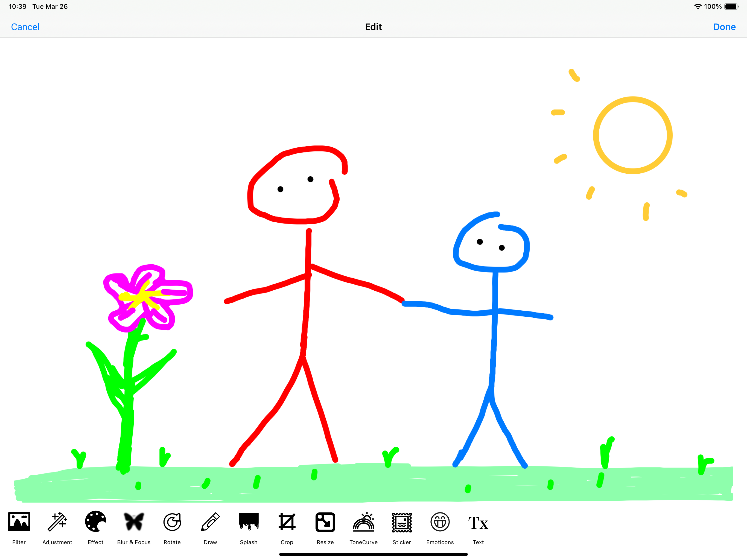Screen dimensions: 747x560
Task: Tap the home indicator bar
Action: point(373,554)
